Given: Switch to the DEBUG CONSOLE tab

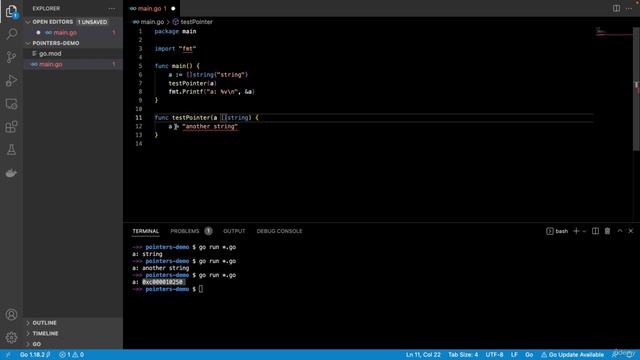Looking at the screenshot, I should point(280,231).
